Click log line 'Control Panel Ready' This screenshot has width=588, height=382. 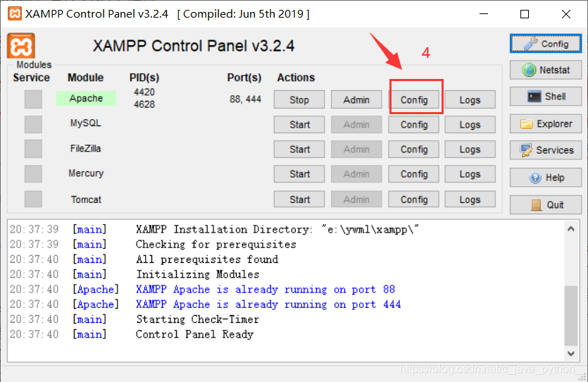pos(194,334)
